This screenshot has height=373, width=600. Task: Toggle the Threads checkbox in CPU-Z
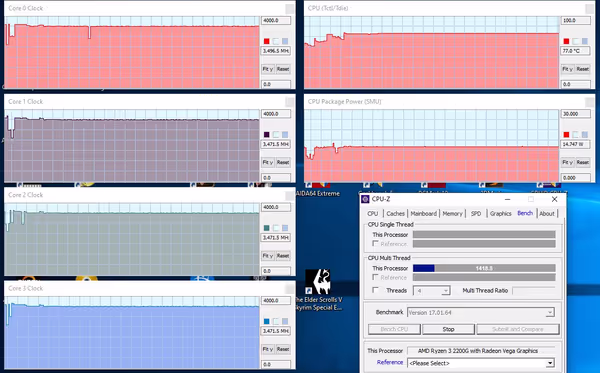[375, 290]
